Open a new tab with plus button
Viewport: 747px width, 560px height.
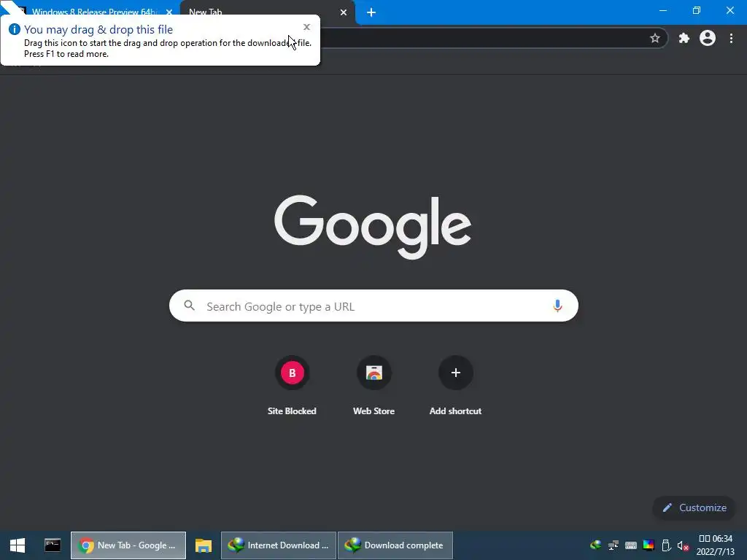tap(371, 12)
